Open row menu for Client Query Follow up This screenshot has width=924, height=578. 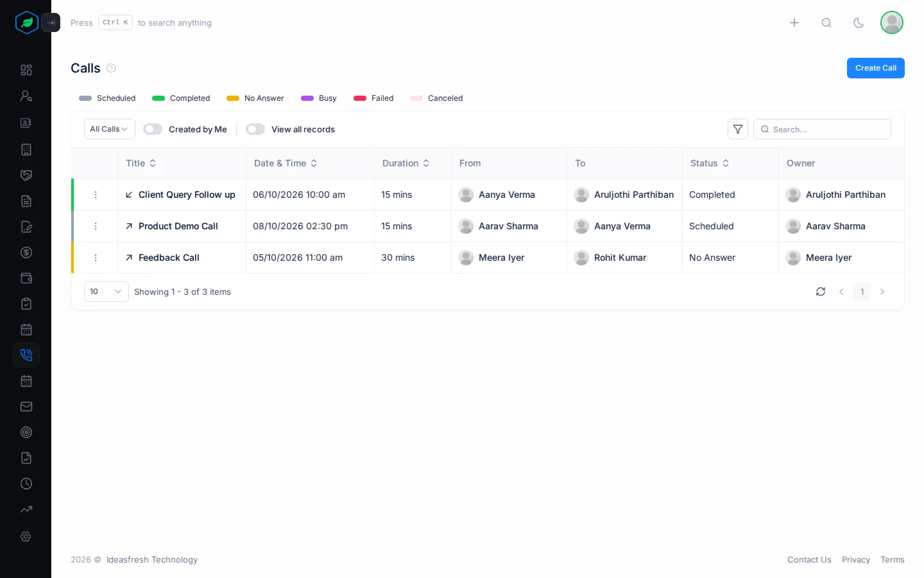coord(96,195)
